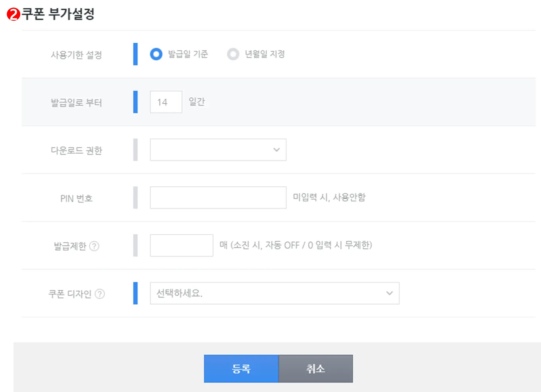Image resolution: width=541 pixels, height=392 pixels.
Task: Click the red number 2 step badge
Action: click(14, 15)
